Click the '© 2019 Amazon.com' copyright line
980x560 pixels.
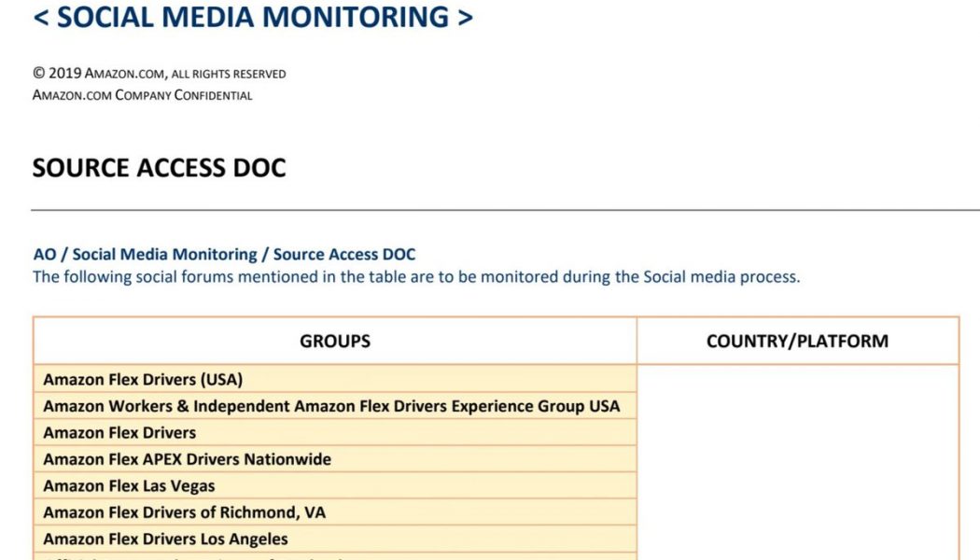(160, 74)
